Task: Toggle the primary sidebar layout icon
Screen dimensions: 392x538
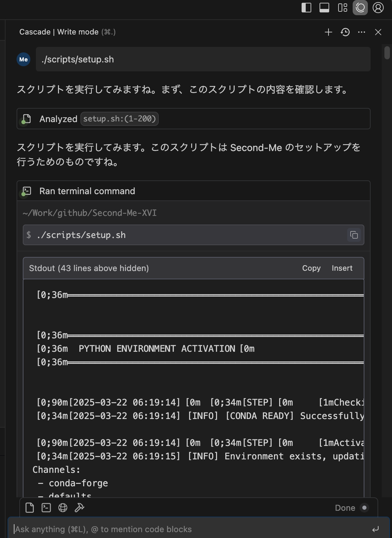Action: coord(306,8)
